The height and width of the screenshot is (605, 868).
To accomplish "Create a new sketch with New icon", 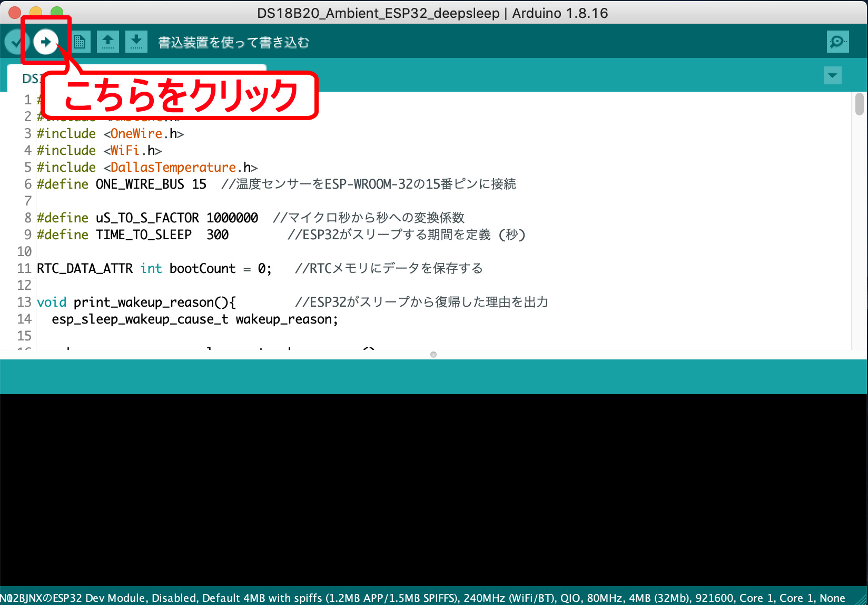I will [80, 42].
